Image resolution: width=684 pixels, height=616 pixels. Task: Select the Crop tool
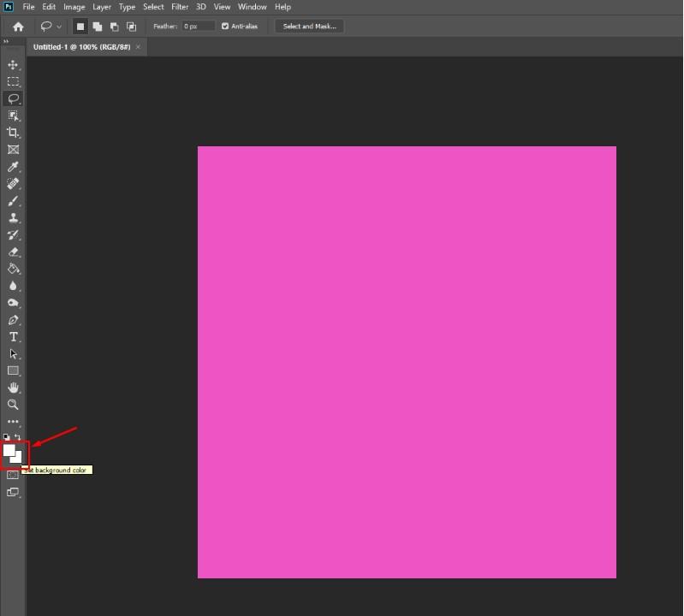point(13,133)
